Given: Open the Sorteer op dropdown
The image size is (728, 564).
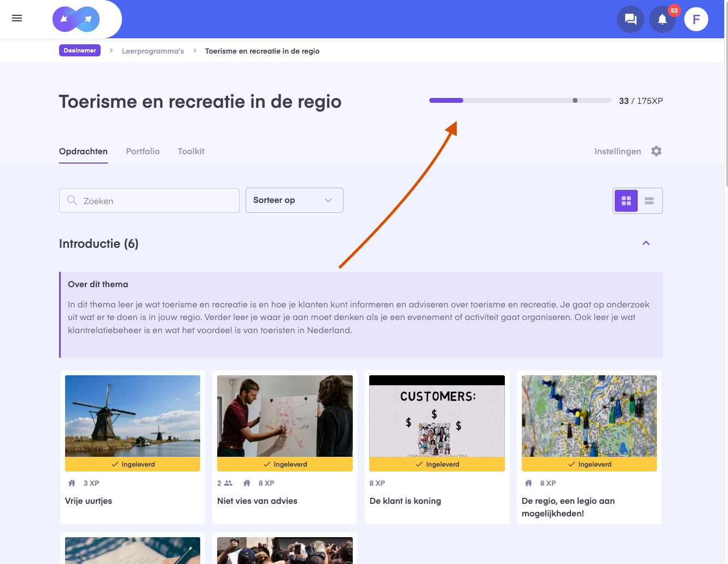Looking at the screenshot, I should pos(294,200).
